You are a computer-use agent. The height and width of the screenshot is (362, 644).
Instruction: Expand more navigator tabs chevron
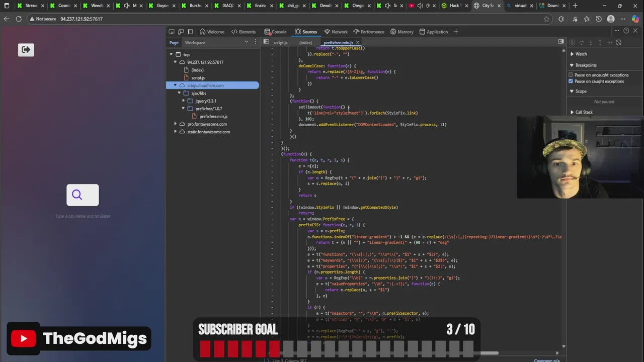(246, 42)
